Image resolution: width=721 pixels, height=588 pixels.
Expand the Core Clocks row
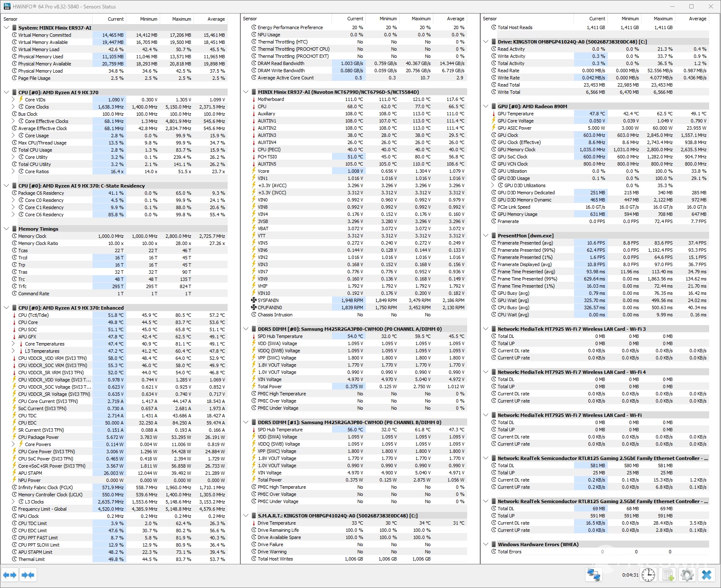pos(13,107)
